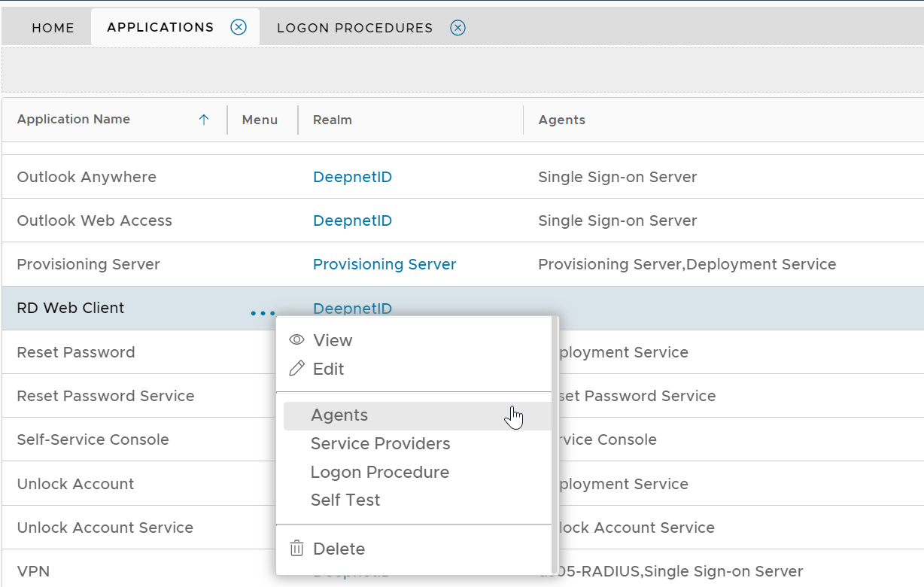Click the context menu's vertical scrollbar
The width and height of the screenshot is (924, 587).
pyautogui.click(x=555, y=444)
